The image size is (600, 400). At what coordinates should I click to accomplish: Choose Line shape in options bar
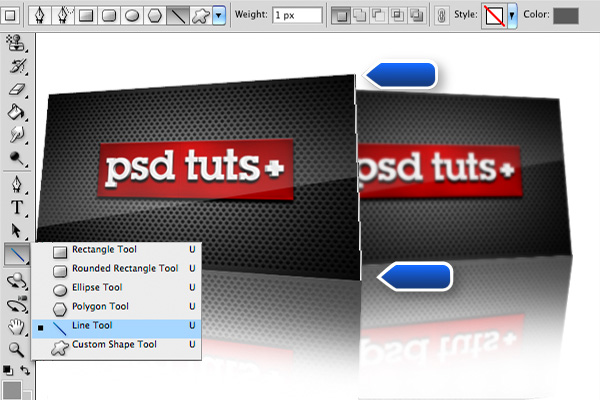pyautogui.click(x=178, y=16)
